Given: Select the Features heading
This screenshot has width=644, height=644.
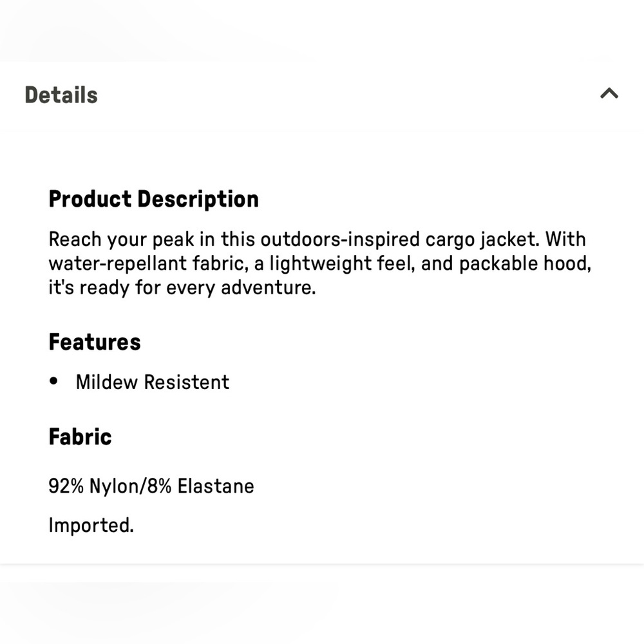Looking at the screenshot, I should pos(94,342).
